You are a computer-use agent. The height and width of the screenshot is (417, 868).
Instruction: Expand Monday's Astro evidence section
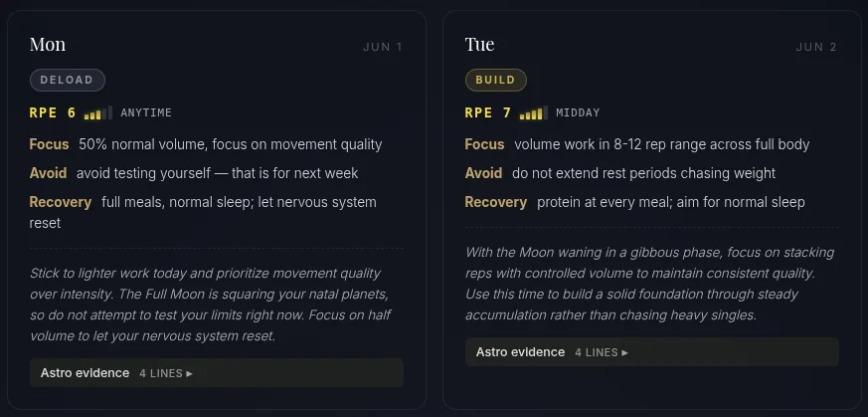click(x=217, y=372)
